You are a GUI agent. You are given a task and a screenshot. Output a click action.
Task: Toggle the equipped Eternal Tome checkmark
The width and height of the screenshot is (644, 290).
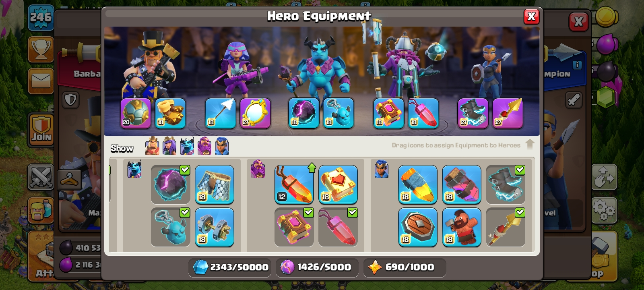(x=308, y=212)
